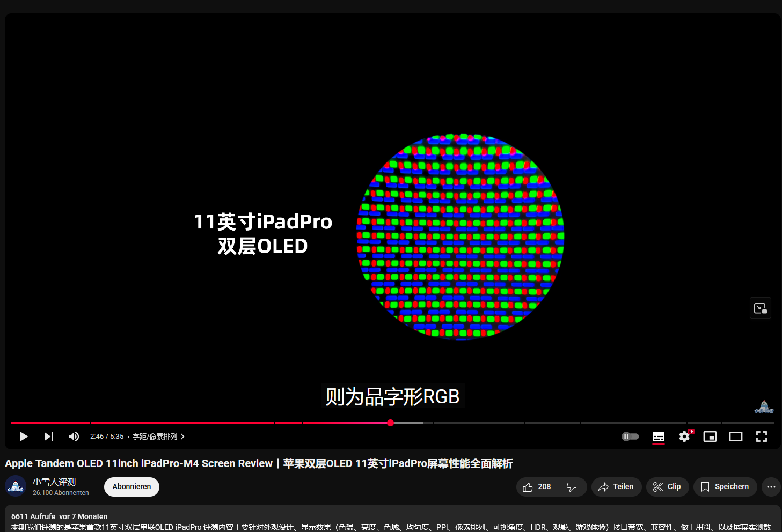
Task: Enter fullscreen mode
Action: (x=762, y=437)
